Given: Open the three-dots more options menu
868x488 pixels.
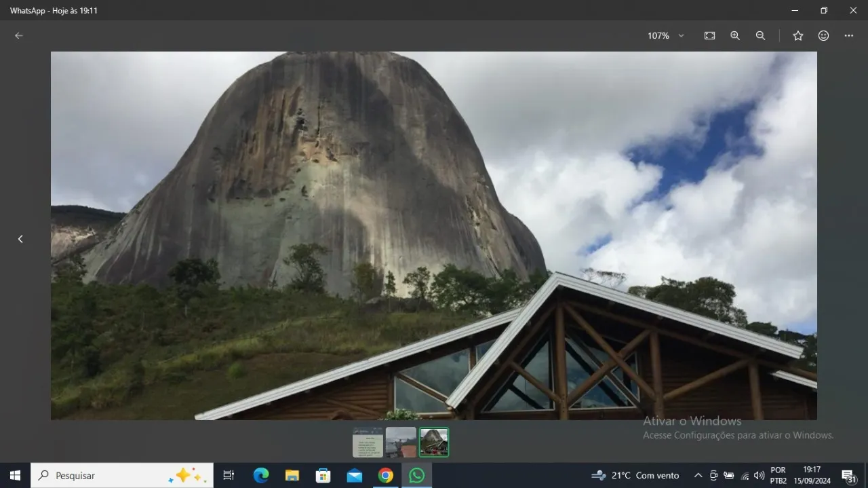Looking at the screenshot, I should click(848, 36).
